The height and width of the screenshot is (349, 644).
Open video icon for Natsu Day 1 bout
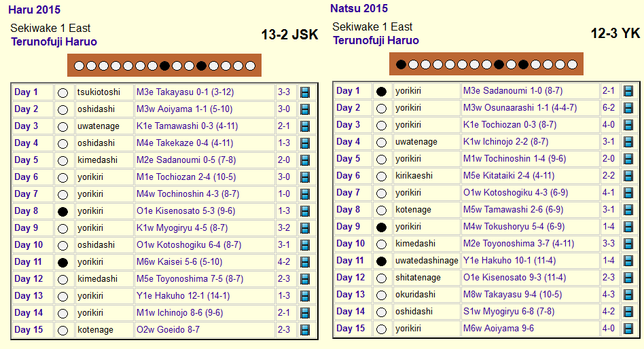[628, 91]
